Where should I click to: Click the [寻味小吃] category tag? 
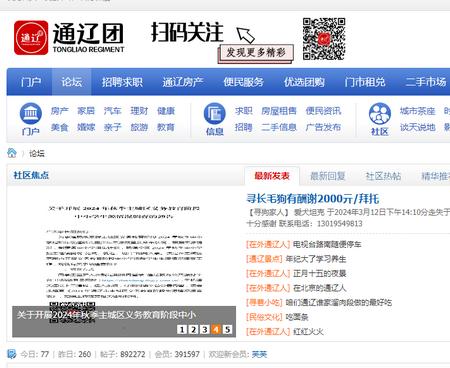(x=264, y=303)
